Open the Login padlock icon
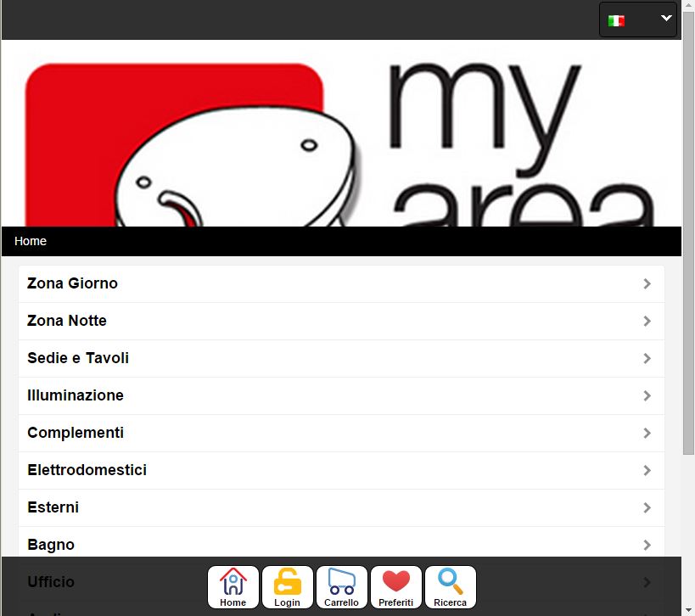This screenshot has width=695, height=616. 287,587
